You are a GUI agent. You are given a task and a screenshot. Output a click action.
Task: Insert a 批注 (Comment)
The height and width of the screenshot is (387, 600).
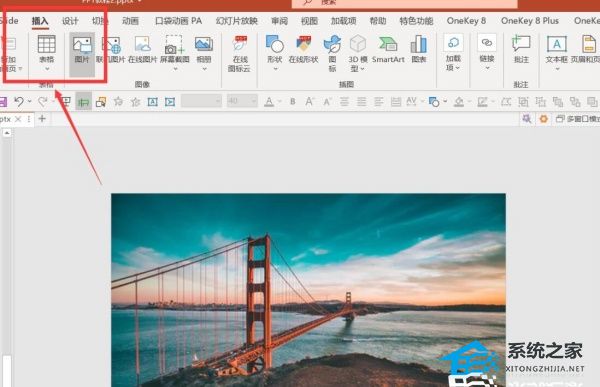click(521, 49)
